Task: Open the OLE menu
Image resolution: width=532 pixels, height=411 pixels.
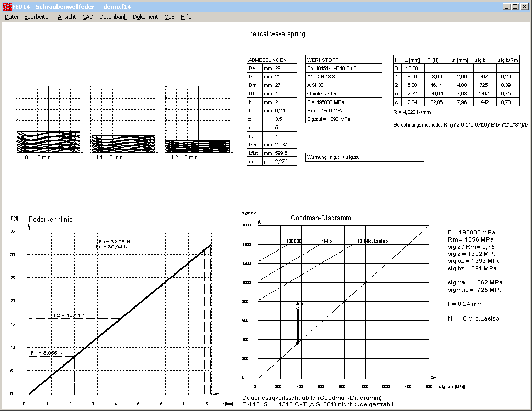Action: pos(169,17)
